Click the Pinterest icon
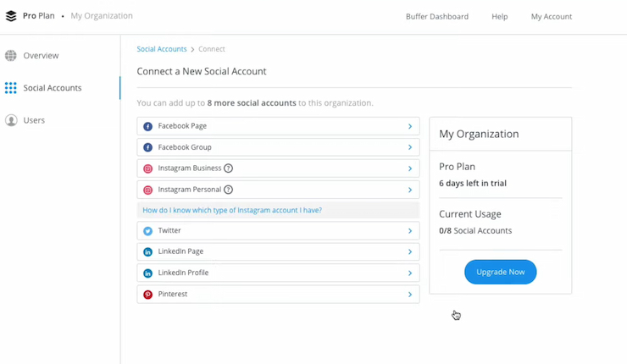The height and width of the screenshot is (364, 627). click(x=148, y=295)
